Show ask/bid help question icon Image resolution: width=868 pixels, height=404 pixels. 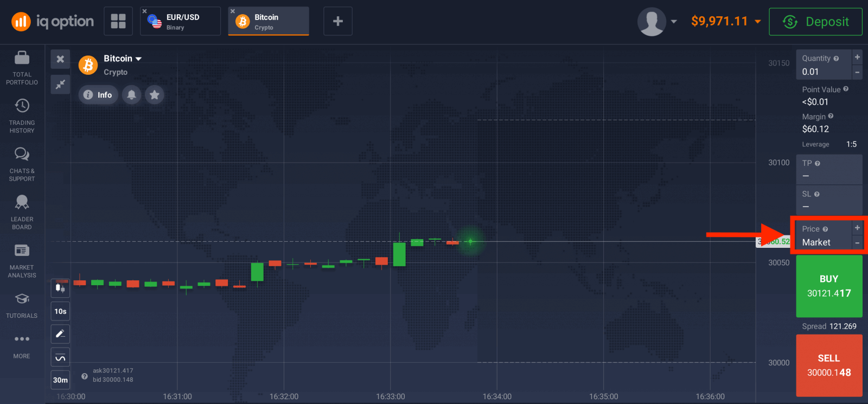(x=85, y=376)
